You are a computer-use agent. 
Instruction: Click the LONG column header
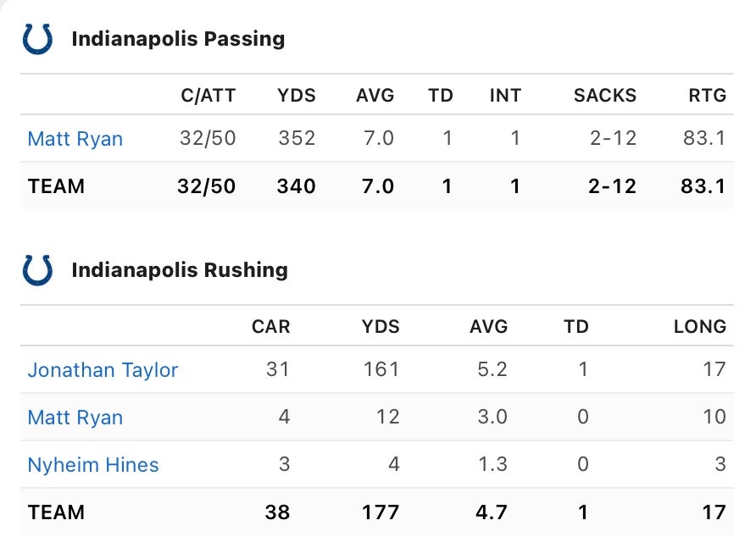click(700, 327)
